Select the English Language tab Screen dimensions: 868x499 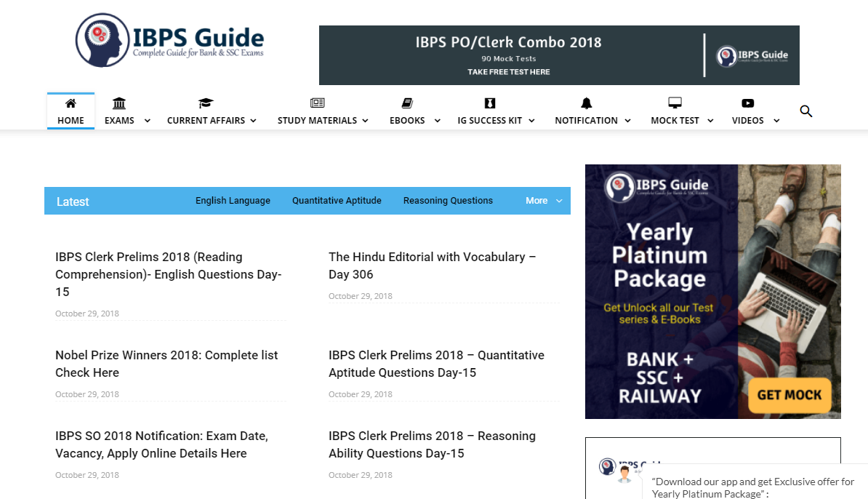pos(233,201)
